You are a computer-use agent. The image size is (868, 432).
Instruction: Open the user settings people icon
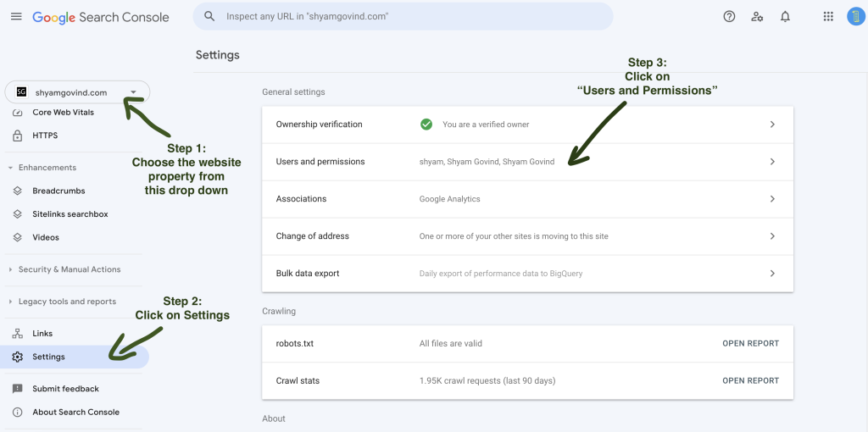click(x=757, y=17)
